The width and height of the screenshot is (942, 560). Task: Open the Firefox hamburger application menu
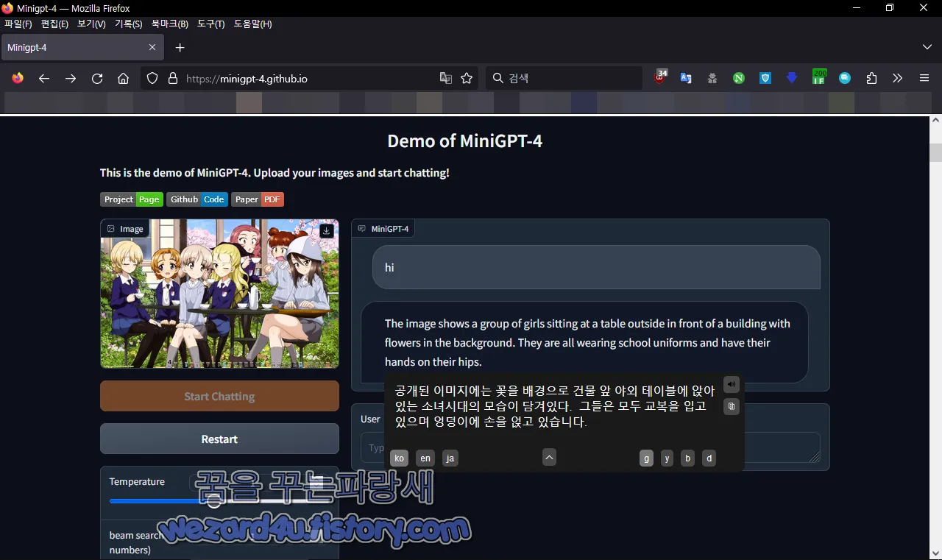[x=924, y=78]
